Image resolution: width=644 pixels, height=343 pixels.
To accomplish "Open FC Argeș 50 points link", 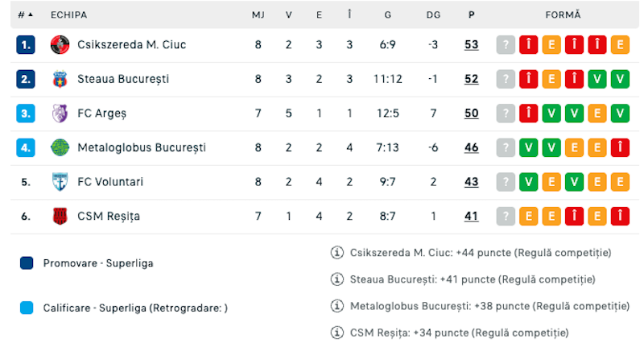I will tap(472, 114).
